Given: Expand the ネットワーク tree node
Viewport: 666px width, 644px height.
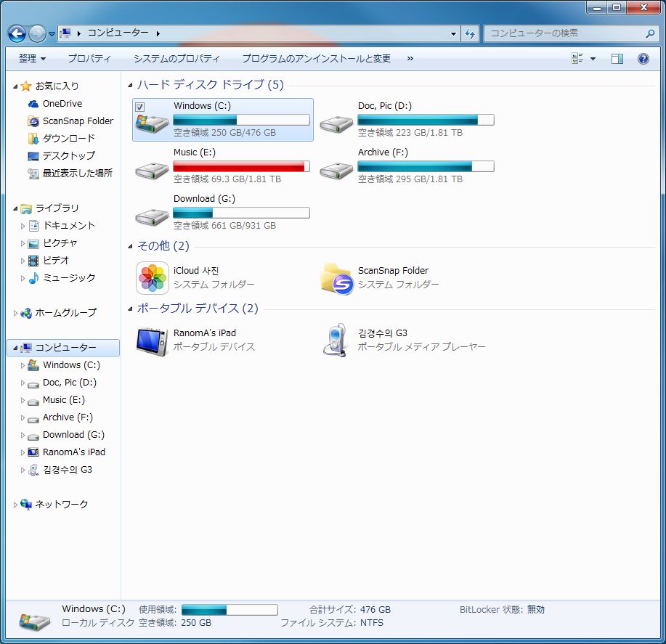Looking at the screenshot, I should tap(15, 505).
